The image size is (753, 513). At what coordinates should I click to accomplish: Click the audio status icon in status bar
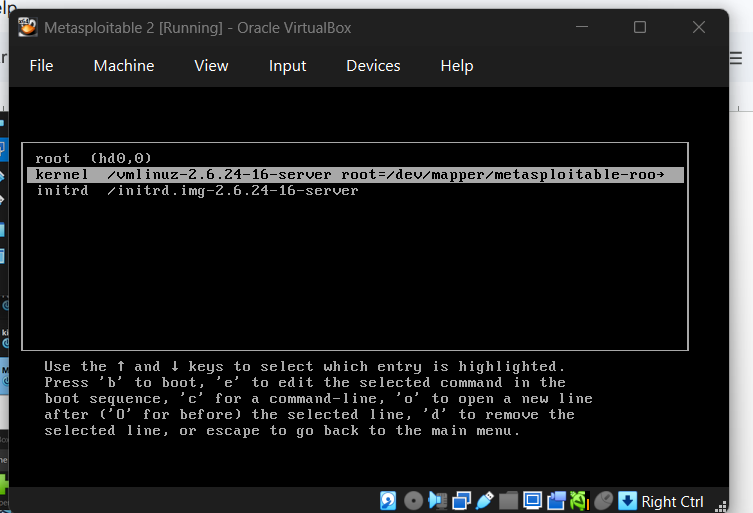[x=437, y=501]
